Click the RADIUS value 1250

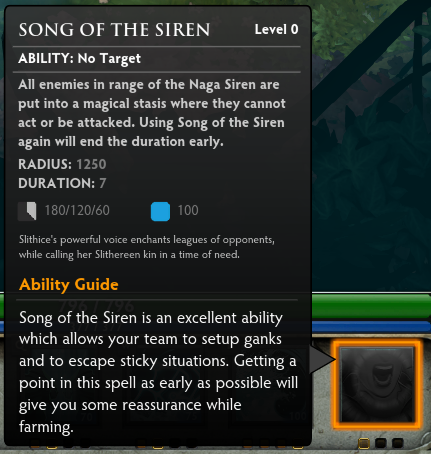pos(91,164)
